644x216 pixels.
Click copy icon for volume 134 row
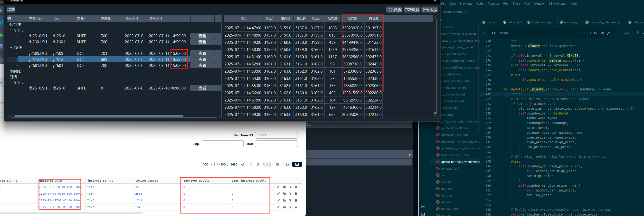284,207
